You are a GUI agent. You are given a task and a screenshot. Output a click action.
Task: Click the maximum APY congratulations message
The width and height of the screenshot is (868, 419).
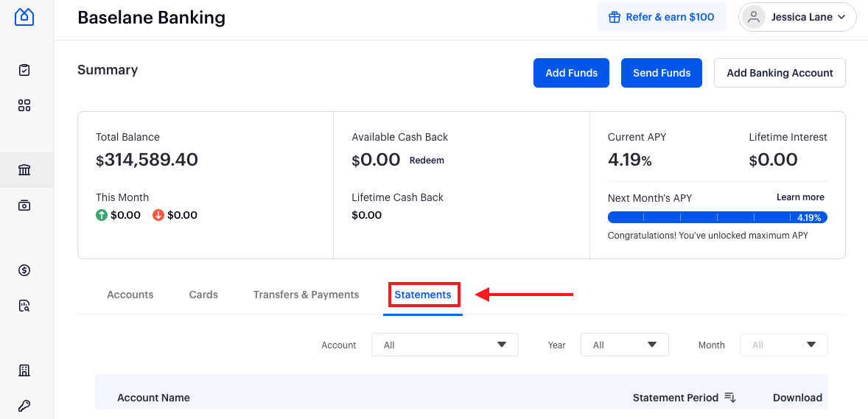[707, 235]
